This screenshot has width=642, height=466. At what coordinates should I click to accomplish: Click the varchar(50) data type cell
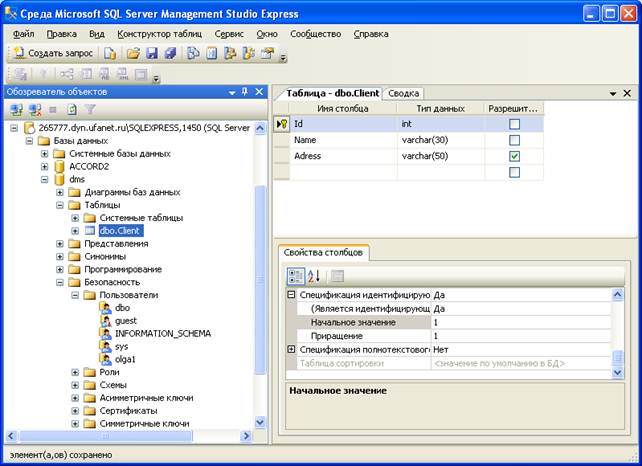(x=441, y=156)
